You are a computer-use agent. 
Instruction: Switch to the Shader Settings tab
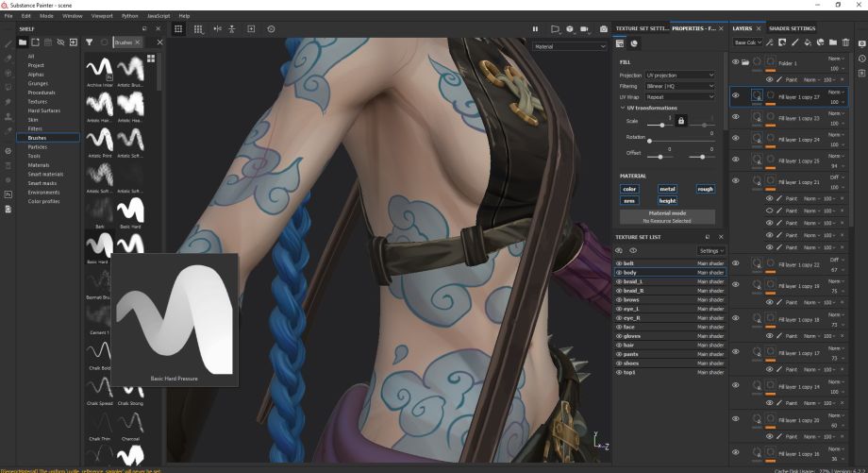[792, 28]
